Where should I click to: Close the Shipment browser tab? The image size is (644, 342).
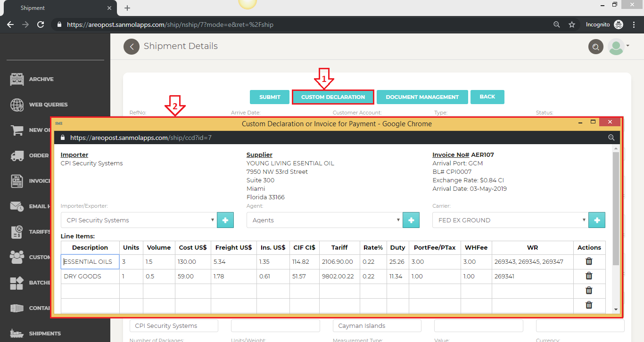click(109, 8)
